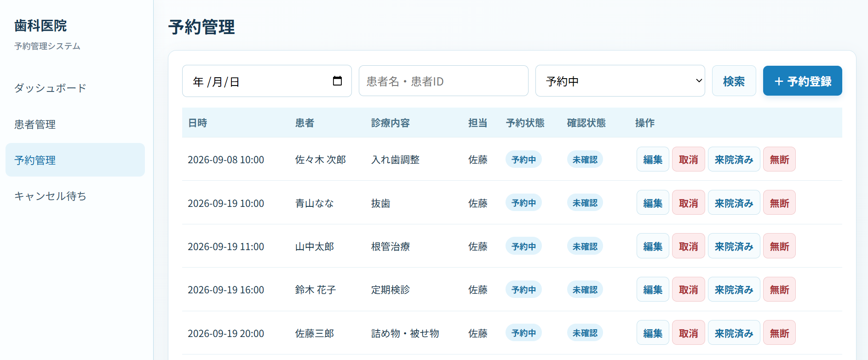Mark 青山なな as 来院済み

[x=734, y=203]
